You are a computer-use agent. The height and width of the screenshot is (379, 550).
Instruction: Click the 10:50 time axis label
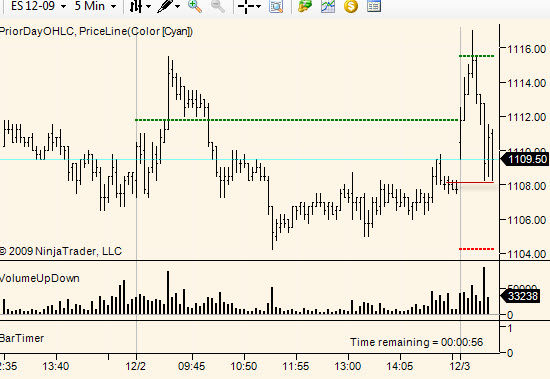coord(243,366)
